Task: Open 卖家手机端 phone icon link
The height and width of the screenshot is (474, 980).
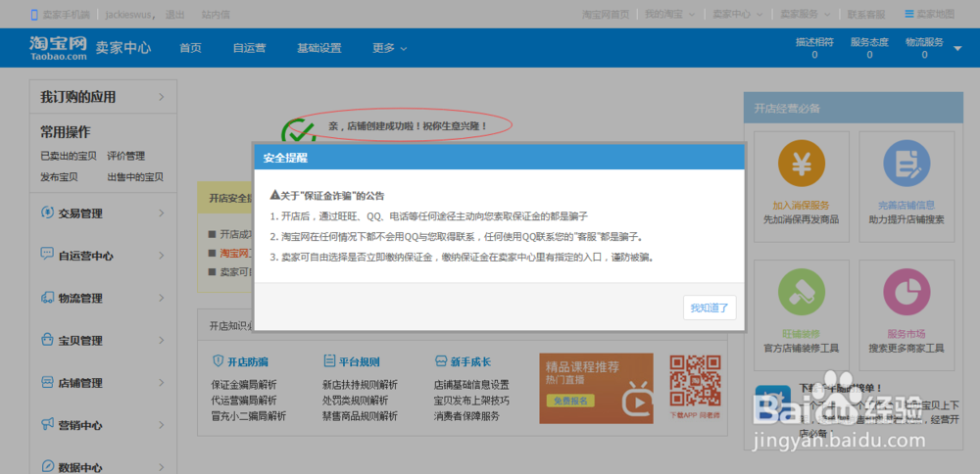Action: [33, 14]
